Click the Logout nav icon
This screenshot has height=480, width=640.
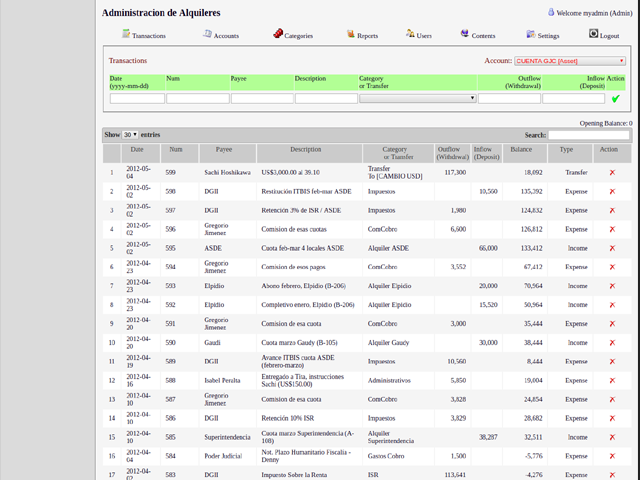593,33
